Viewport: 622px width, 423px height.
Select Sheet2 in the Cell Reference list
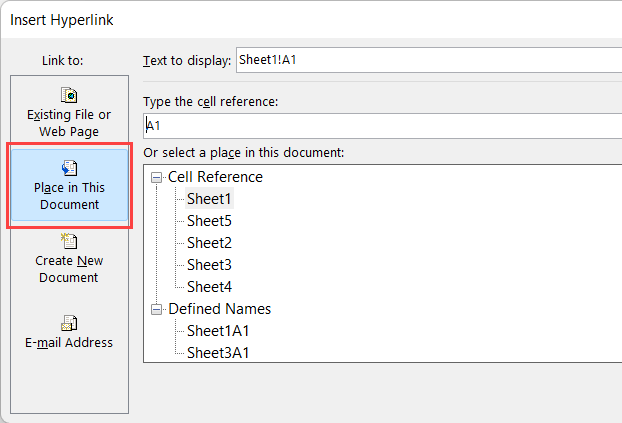click(209, 243)
